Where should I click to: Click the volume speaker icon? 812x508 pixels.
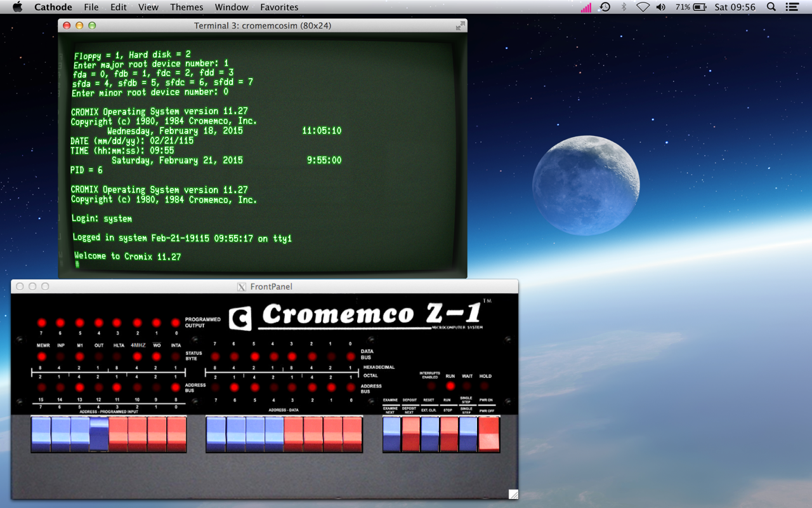click(661, 7)
